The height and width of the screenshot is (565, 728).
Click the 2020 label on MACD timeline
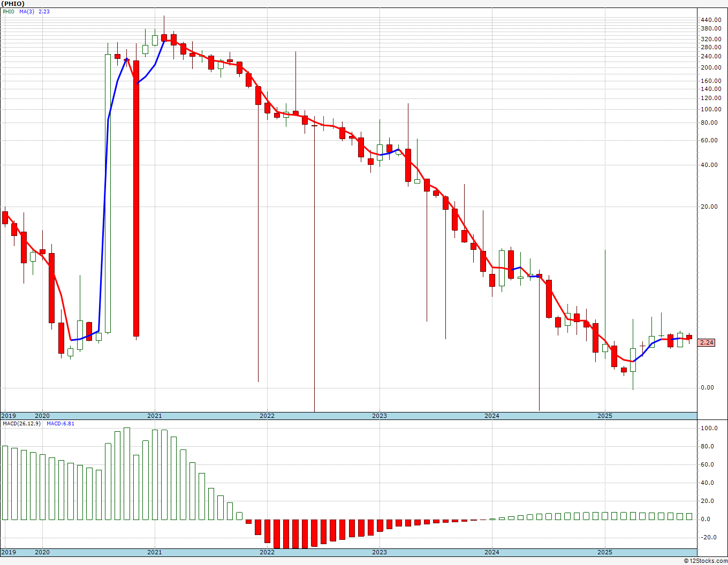coord(42,552)
